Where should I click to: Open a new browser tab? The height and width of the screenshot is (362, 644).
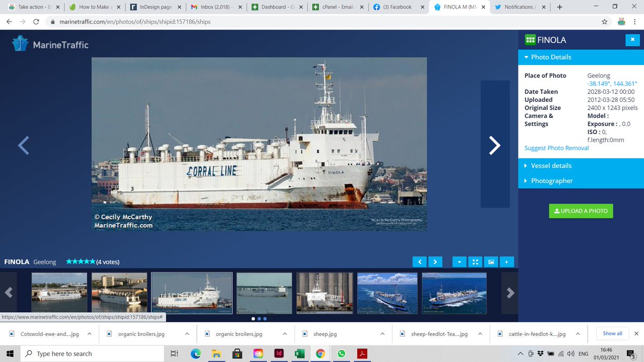[560, 7]
